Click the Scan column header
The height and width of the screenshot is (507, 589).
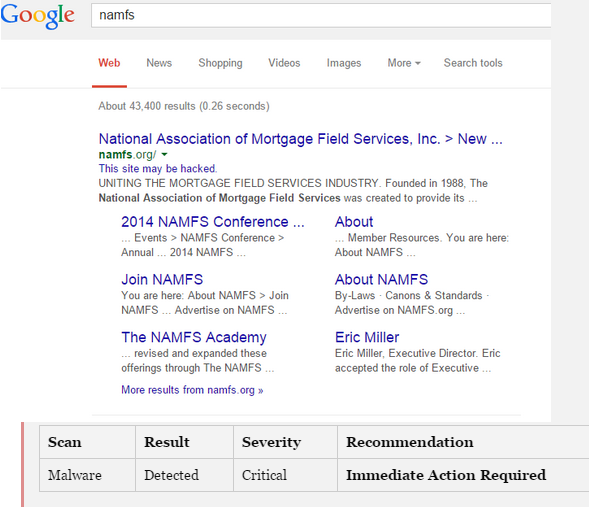pos(87,442)
